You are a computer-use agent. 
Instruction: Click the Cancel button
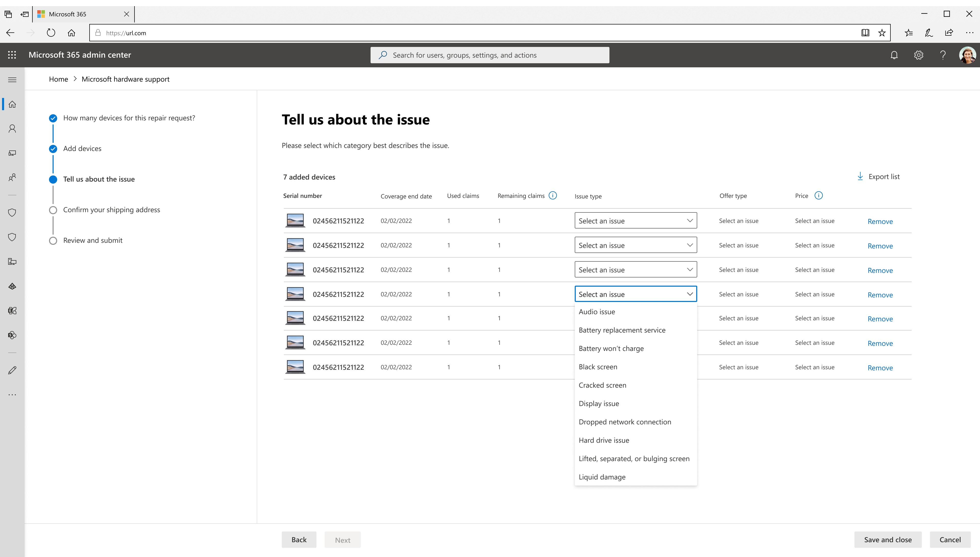[950, 539]
